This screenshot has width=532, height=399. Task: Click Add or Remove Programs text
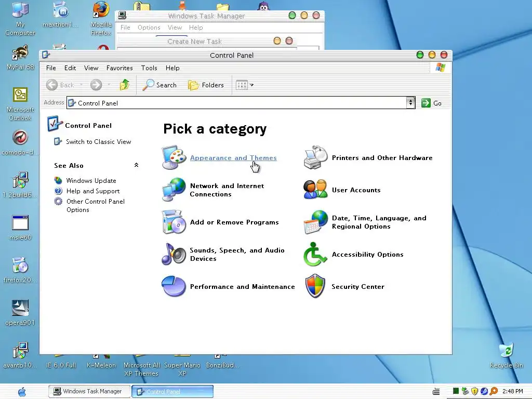(234, 222)
